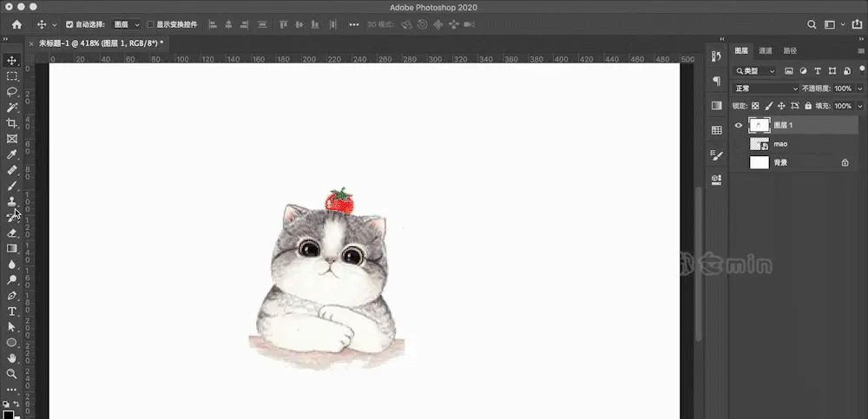The height and width of the screenshot is (419, 868).
Task: Select the Eyedropper tool
Action: click(11, 154)
